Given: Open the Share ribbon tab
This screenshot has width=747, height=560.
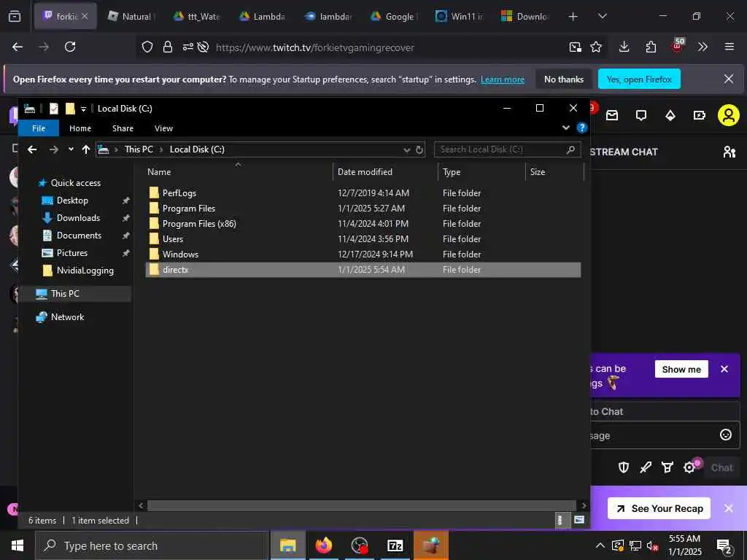Looking at the screenshot, I should tap(123, 128).
